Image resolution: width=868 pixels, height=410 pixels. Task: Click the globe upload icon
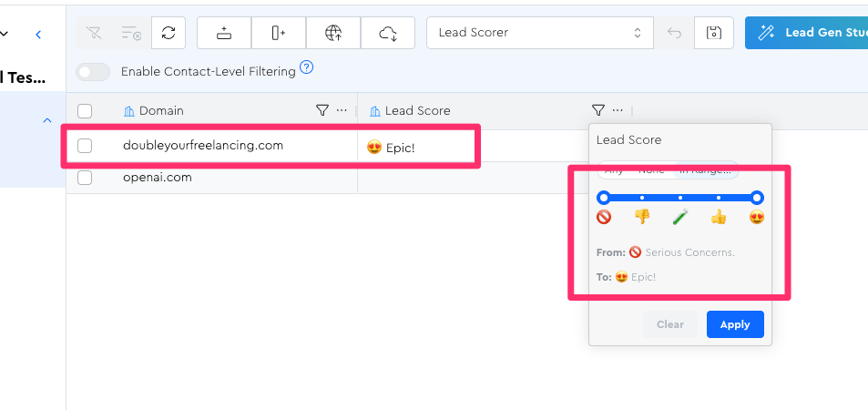pyautogui.click(x=333, y=33)
